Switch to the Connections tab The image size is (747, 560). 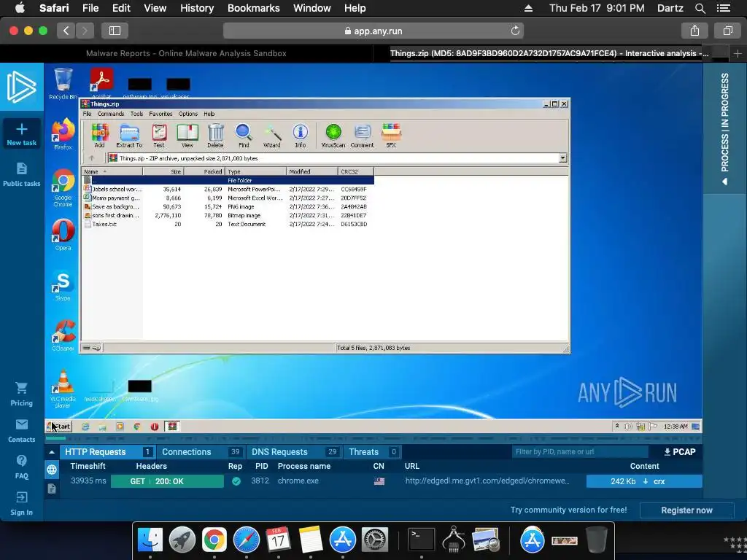201,452
